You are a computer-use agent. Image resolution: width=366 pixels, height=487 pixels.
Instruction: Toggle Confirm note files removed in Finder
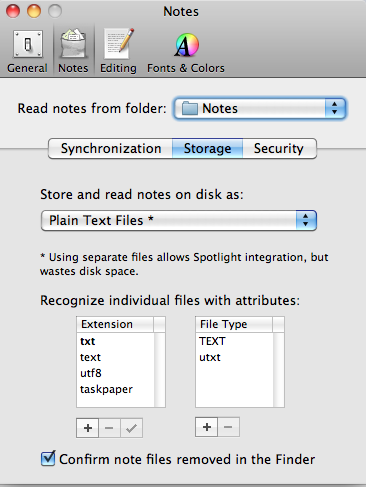[x=48, y=459]
